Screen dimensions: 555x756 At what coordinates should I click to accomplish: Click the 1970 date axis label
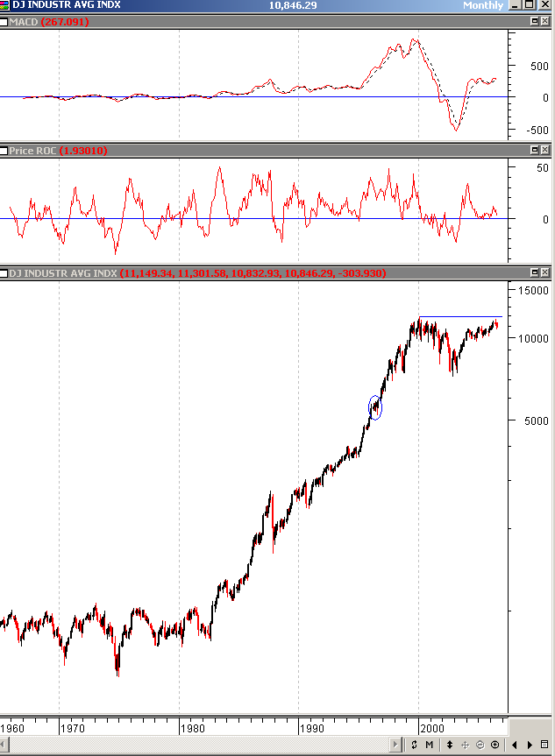pos(73,728)
